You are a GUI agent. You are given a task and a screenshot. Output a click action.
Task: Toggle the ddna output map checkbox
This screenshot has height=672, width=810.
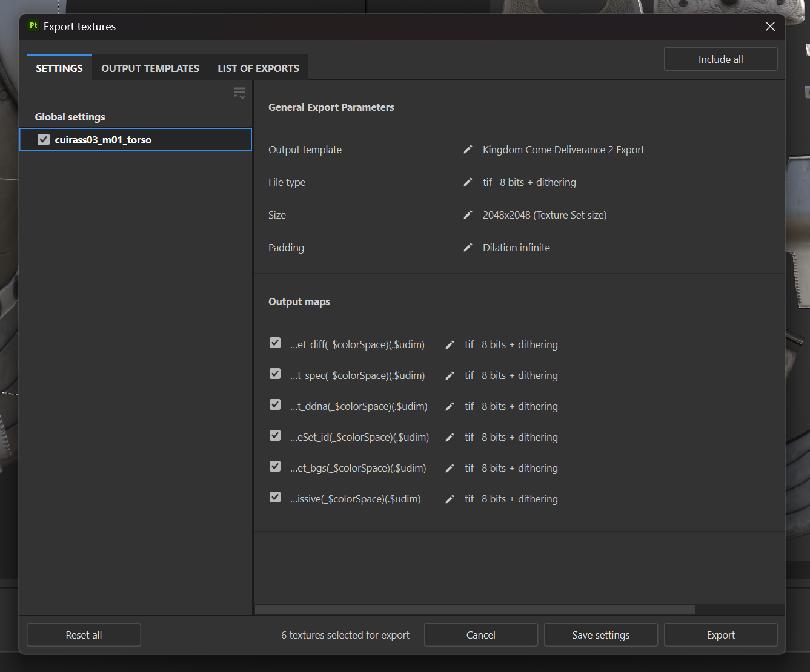275,405
